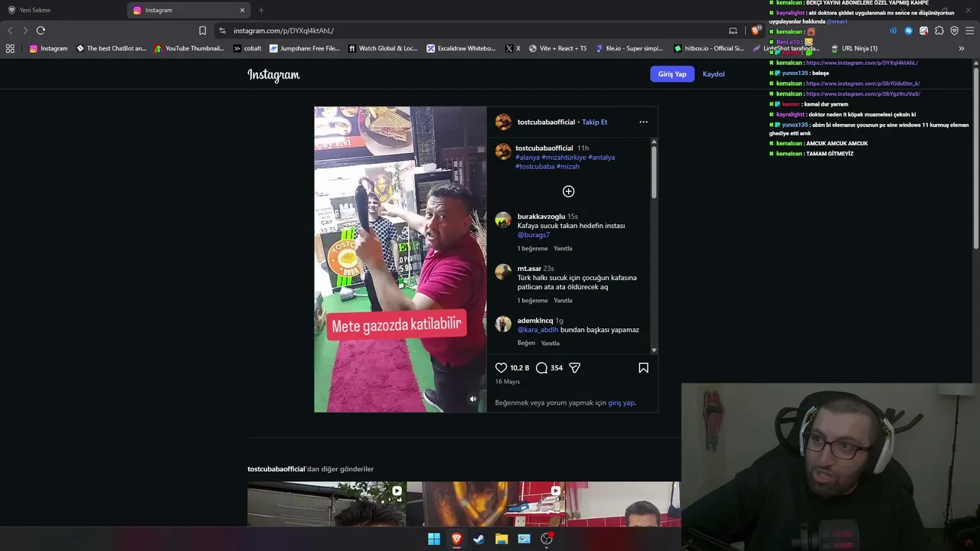Close the Instagram tab
The height and width of the screenshot is (551, 980).
pos(243,10)
